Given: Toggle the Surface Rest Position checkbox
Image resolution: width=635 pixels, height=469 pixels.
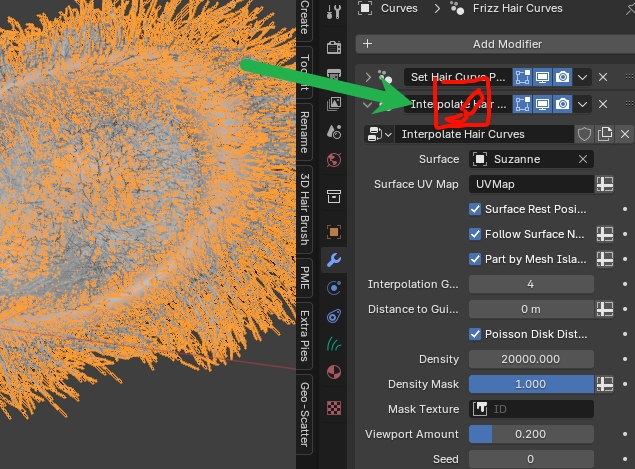Looking at the screenshot, I should pyautogui.click(x=475, y=209).
